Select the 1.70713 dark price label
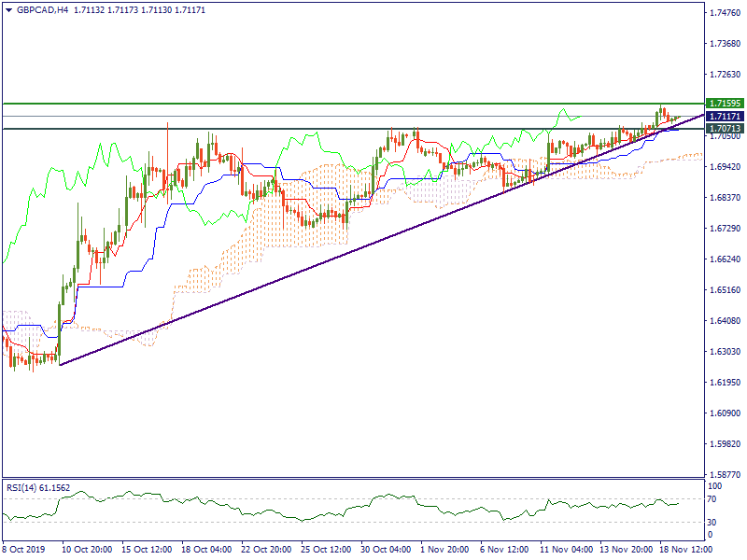747x560 pixels. coord(725,128)
